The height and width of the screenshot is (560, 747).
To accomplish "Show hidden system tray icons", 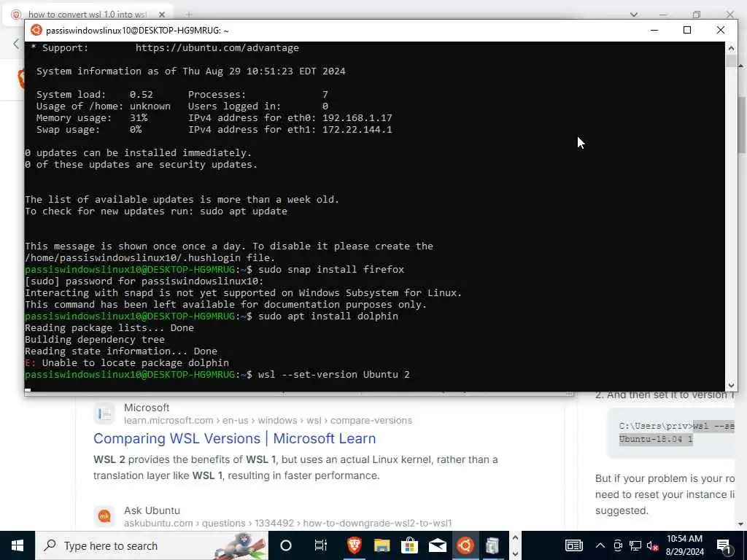I will point(600,545).
